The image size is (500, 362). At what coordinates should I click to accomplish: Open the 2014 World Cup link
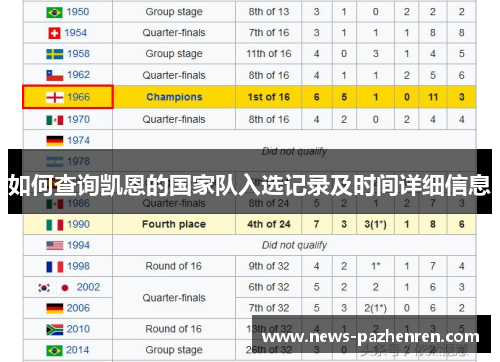tap(77, 350)
